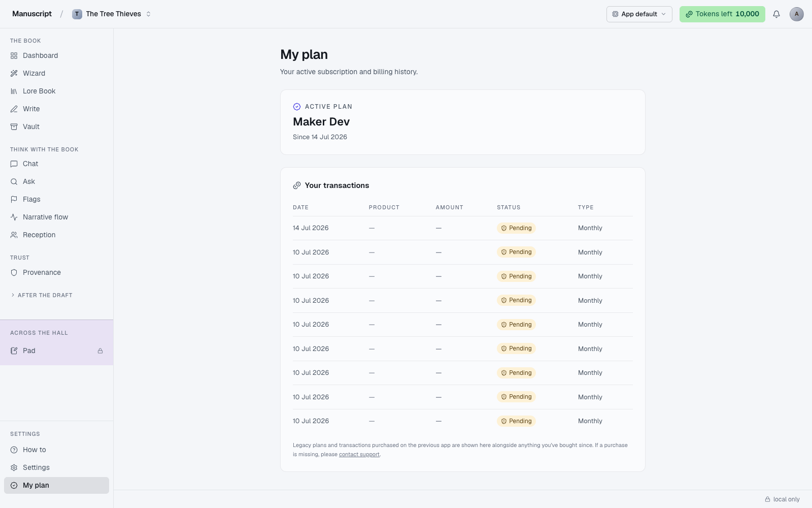Click the Write menu label
The width and height of the screenshot is (812, 508).
click(x=31, y=109)
